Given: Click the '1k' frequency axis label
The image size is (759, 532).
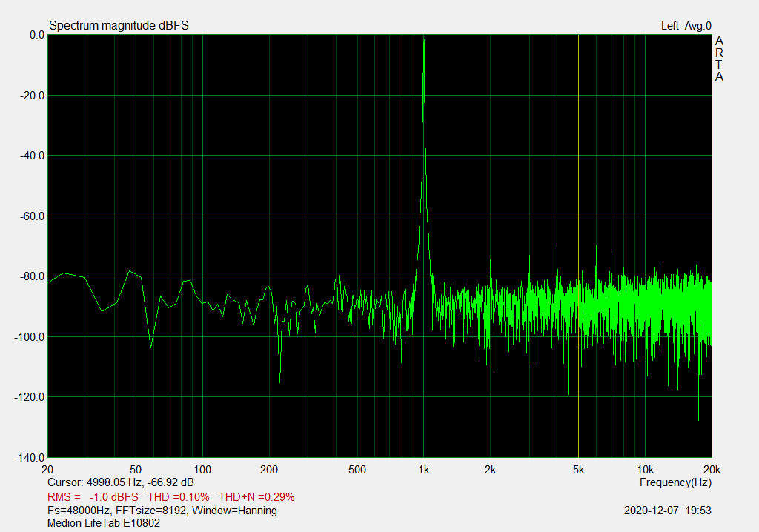Looking at the screenshot, I should click(x=423, y=470).
